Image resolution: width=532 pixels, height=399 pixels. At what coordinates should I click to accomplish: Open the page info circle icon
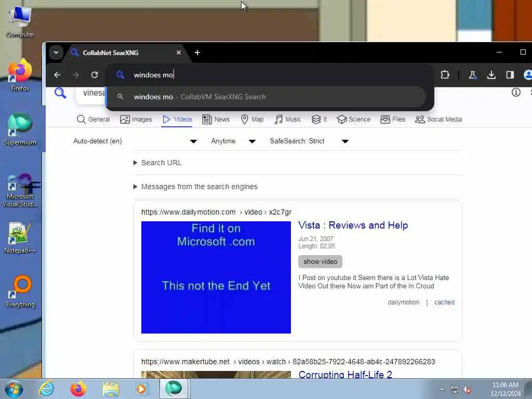(x=516, y=92)
